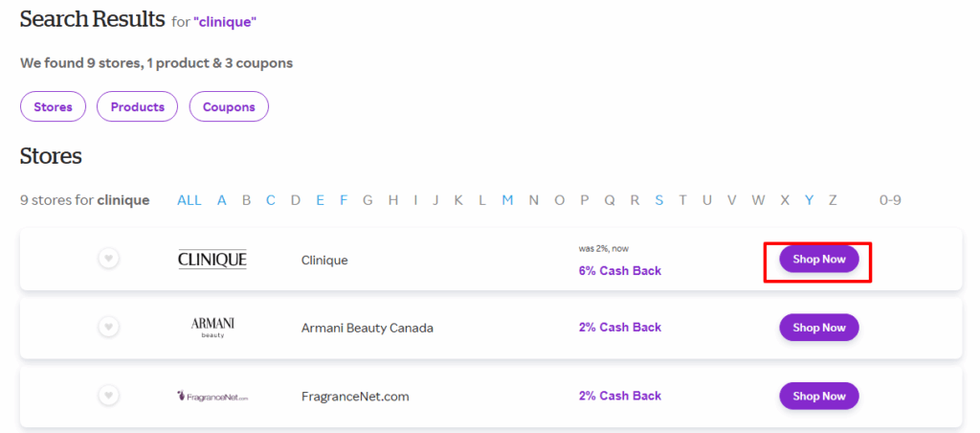The height and width of the screenshot is (433, 980).
Task: Open the Armani Beauty Canada store name
Action: tap(367, 328)
